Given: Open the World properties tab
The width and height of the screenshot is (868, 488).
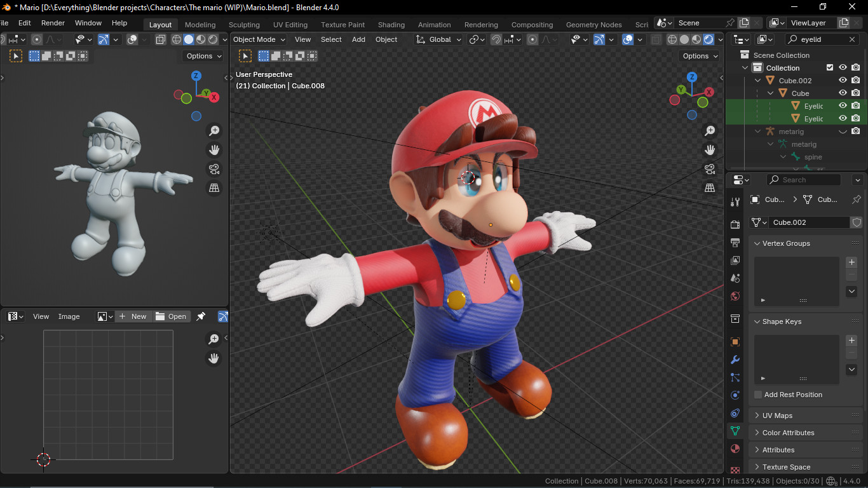Looking at the screenshot, I should click(735, 295).
